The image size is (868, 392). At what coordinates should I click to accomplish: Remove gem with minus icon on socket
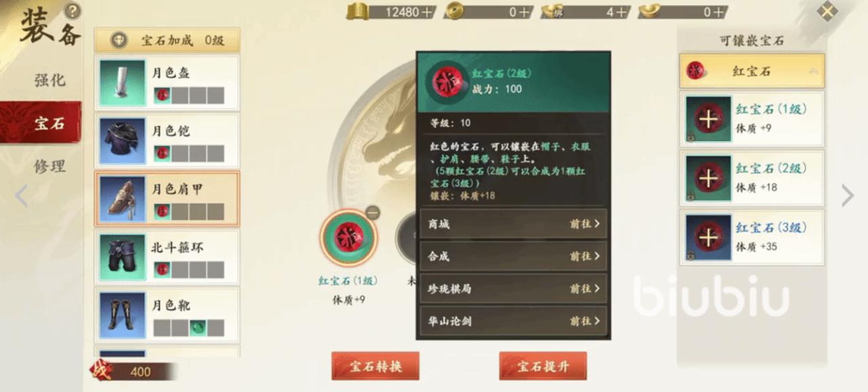click(372, 212)
